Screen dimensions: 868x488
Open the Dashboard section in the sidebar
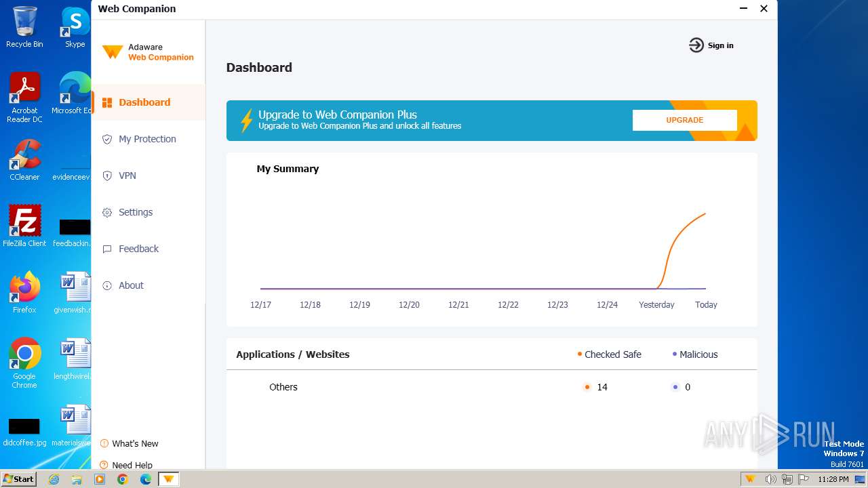[149, 102]
